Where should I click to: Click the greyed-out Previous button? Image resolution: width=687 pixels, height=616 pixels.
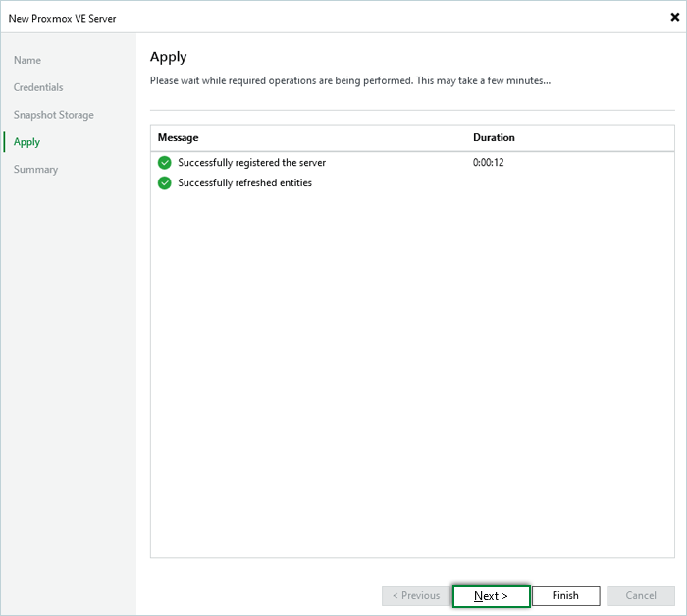(x=415, y=595)
